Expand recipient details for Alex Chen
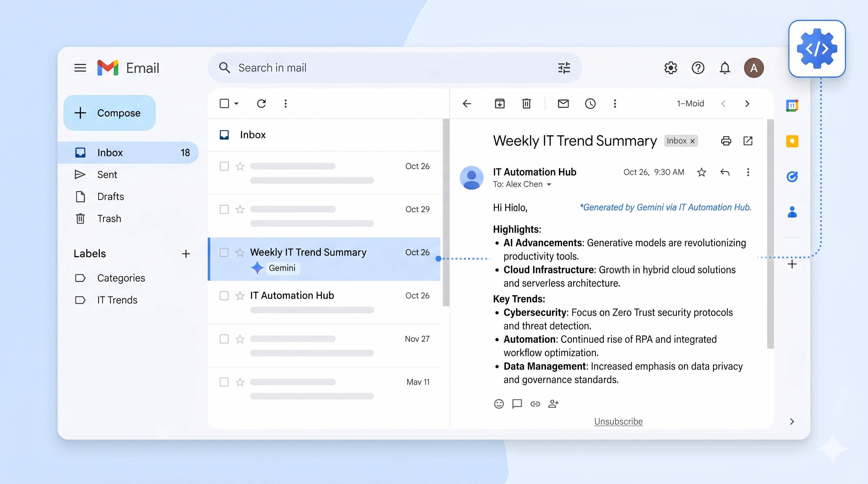The width and height of the screenshot is (868, 484). (549, 184)
